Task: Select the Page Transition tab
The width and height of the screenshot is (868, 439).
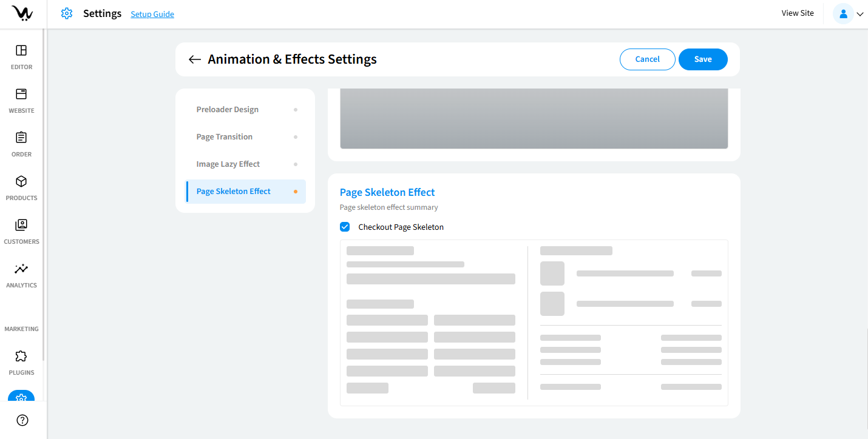Action: click(225, 137)
